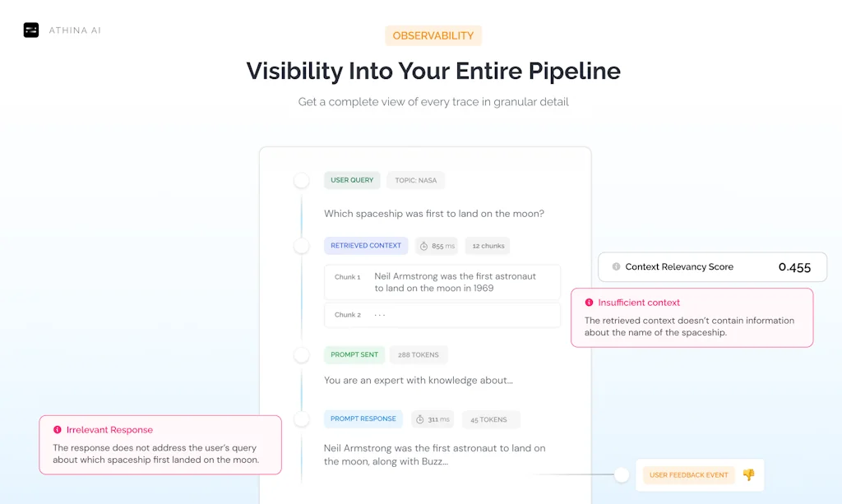Select the USER QUERY step badge
Screen dimensions: 842x504
pos(352,180)
